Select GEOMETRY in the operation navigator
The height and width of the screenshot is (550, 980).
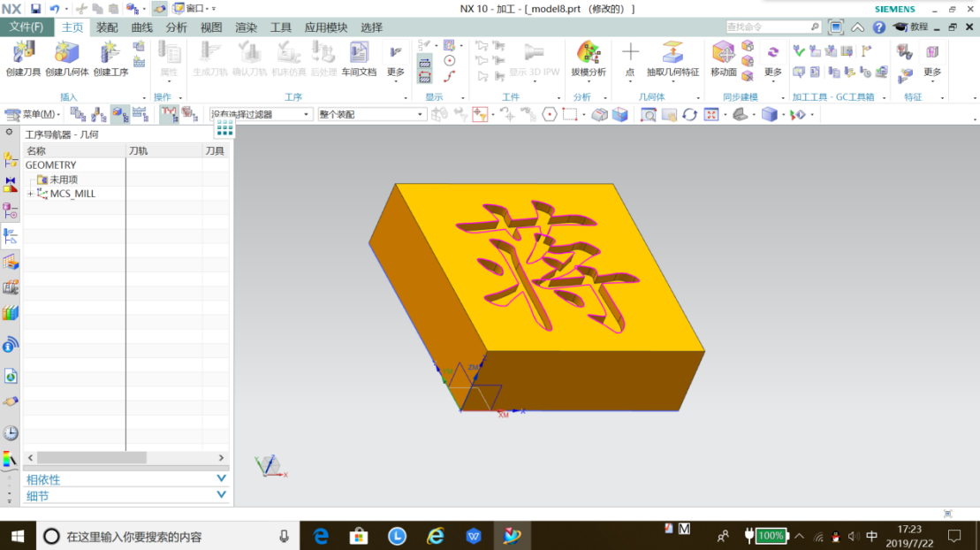click(x=49, y=164)
